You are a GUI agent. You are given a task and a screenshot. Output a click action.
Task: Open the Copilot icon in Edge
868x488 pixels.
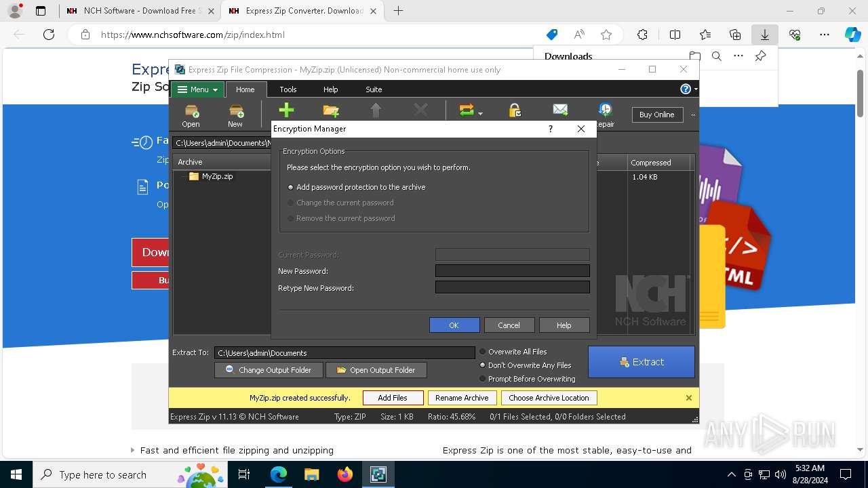[852, 35]
